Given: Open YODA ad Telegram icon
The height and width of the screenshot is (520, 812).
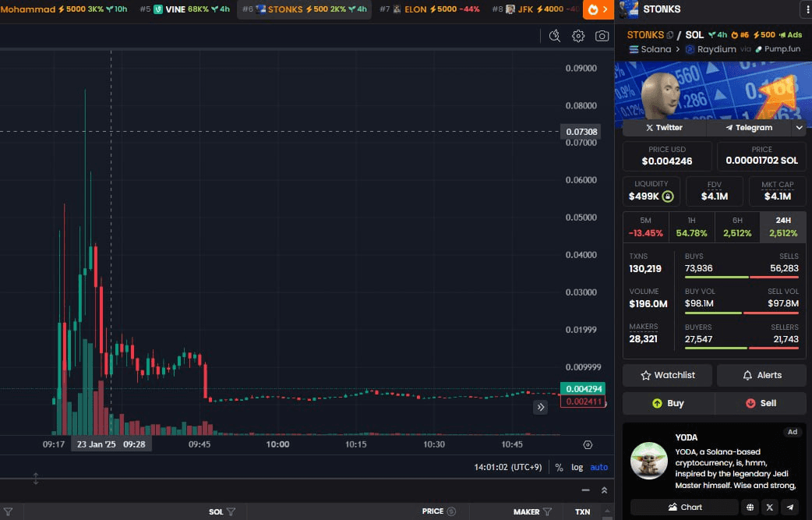Looking at the screenshot, I should click(x=789, y=507).
